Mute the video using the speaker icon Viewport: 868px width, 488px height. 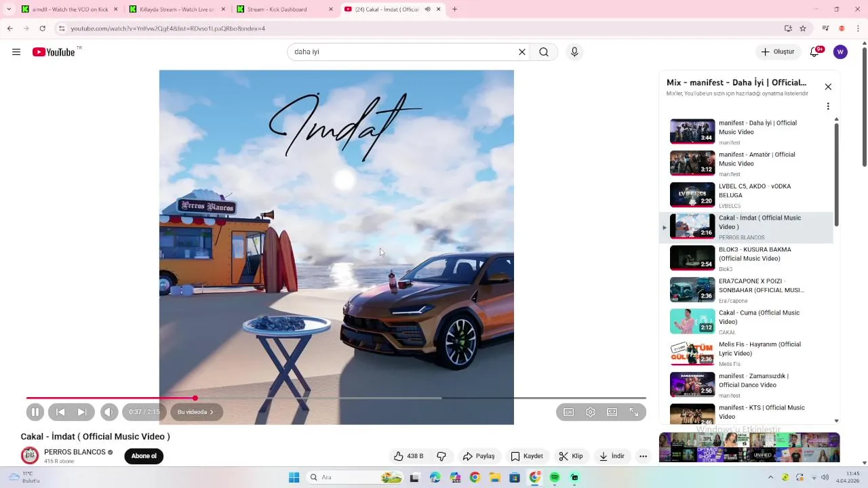108,412
